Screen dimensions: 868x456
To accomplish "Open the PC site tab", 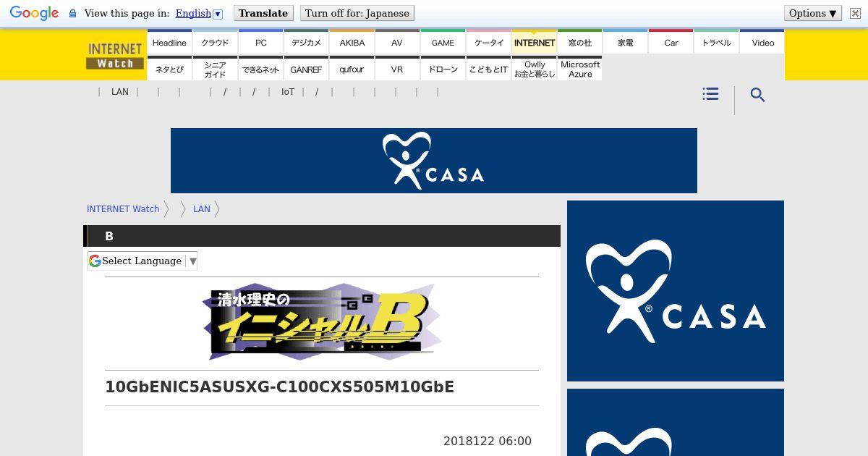I will pyautogui.click(x=261, y=43).
